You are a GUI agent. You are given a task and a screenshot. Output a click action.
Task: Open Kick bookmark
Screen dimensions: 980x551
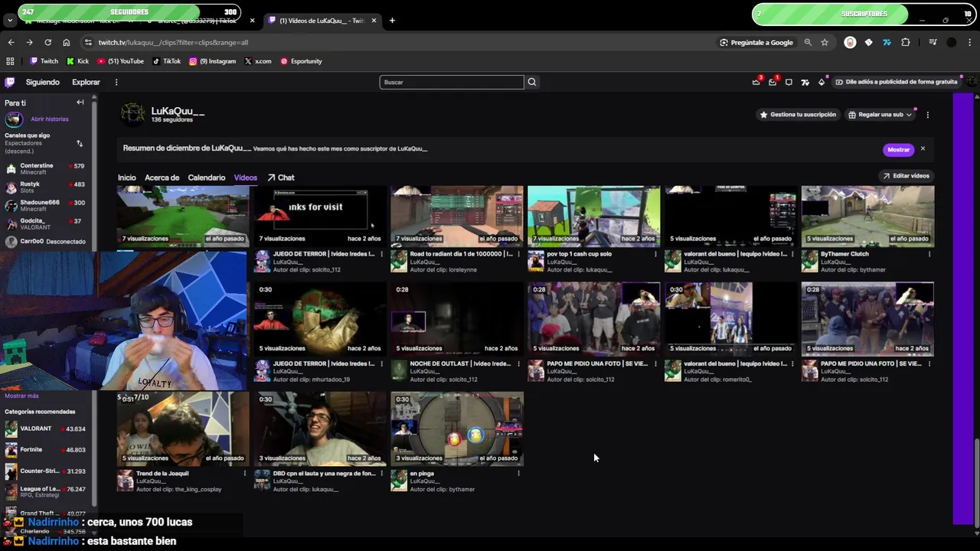[x=77, y=61]
